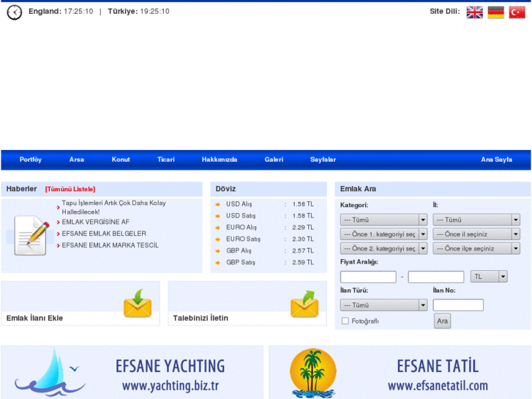Open Hakkımızda in the navigation bar

[x=220, y=160]
